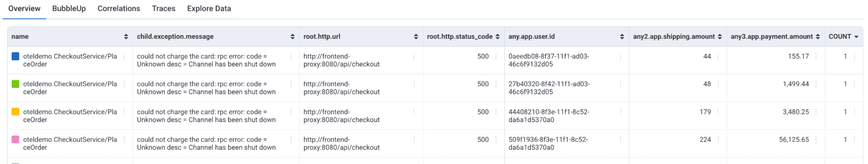Click the green color swatch in second row

pos(15,84)
